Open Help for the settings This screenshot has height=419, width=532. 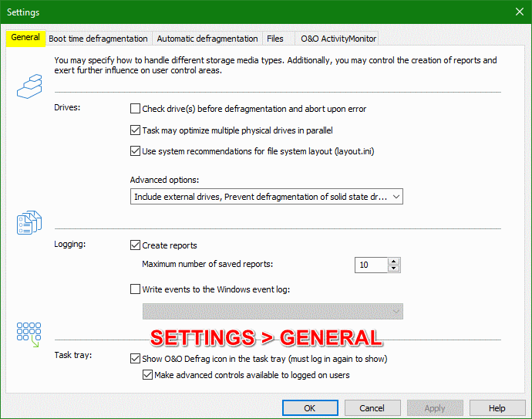(x=497, y=407)
